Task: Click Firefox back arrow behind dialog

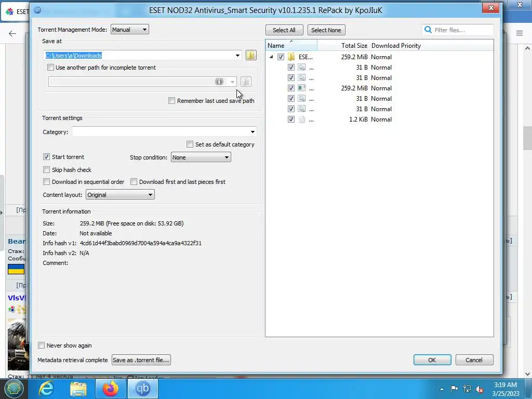Action: (x=12, y=33)
